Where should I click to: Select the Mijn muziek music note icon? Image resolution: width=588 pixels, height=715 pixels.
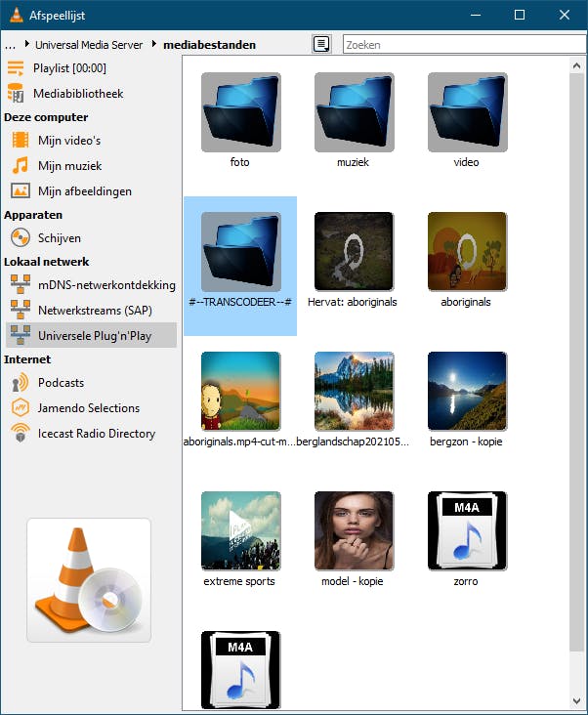click(x=21, y=165)
